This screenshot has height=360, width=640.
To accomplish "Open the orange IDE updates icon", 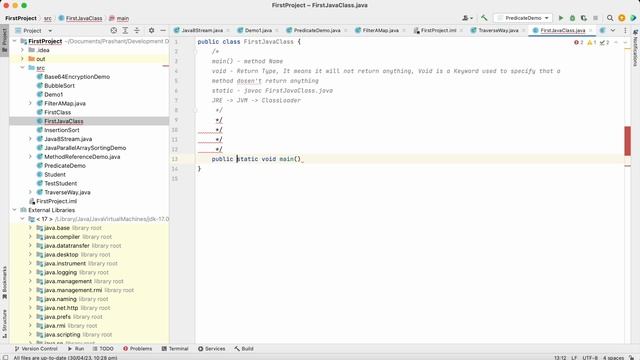I will click(x=622, y=18).
